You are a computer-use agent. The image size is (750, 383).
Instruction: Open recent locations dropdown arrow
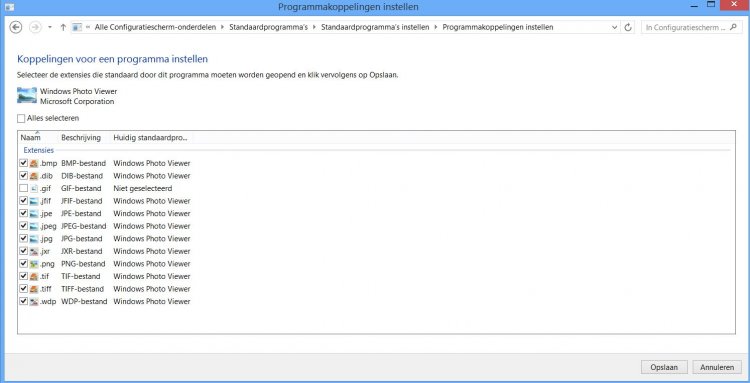coord(50,27)
